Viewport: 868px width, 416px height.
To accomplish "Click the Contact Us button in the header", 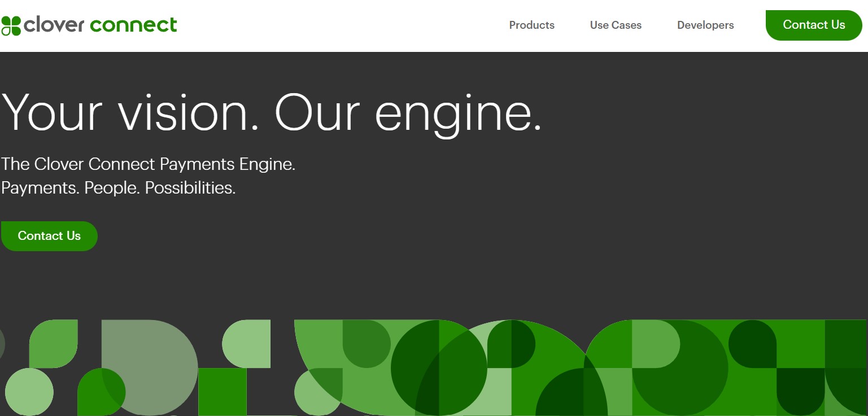I will (x=813, y=25).
